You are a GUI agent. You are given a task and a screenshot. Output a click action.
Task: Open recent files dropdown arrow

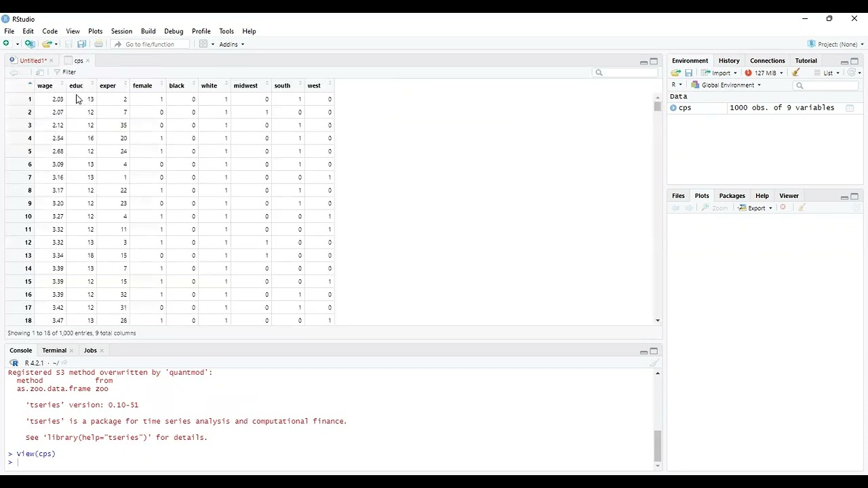coord(56,45)
